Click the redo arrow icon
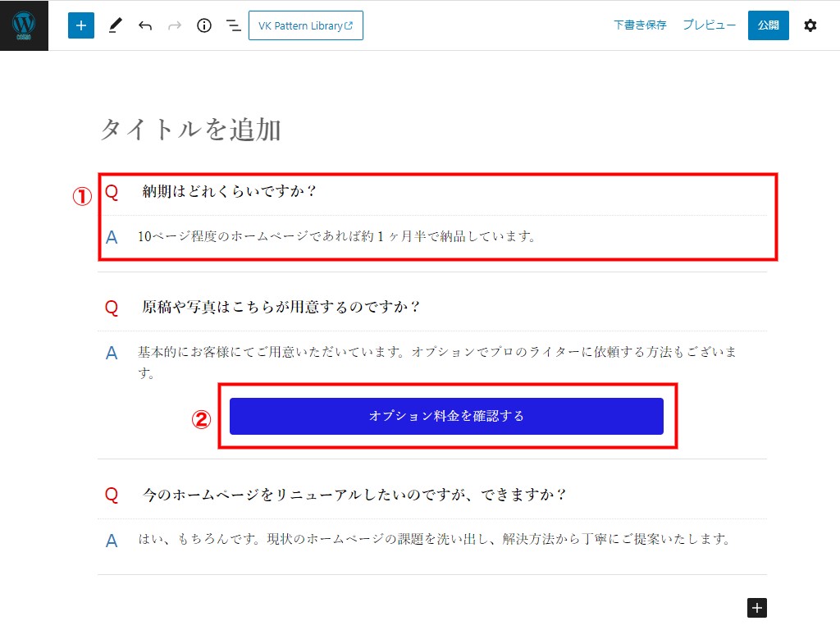840x630 pixels. coord(174,25)
